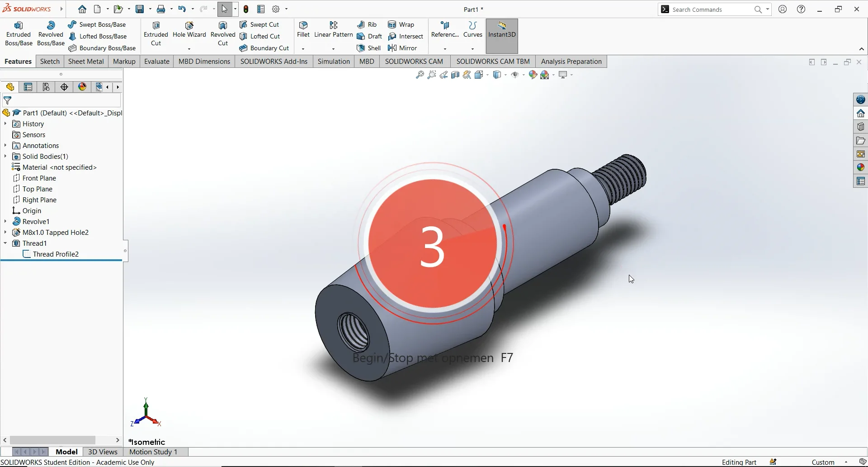Screen dimensions: 868x467
Task: Click the Edit Appearance color ball
Action: coord(533,75)
